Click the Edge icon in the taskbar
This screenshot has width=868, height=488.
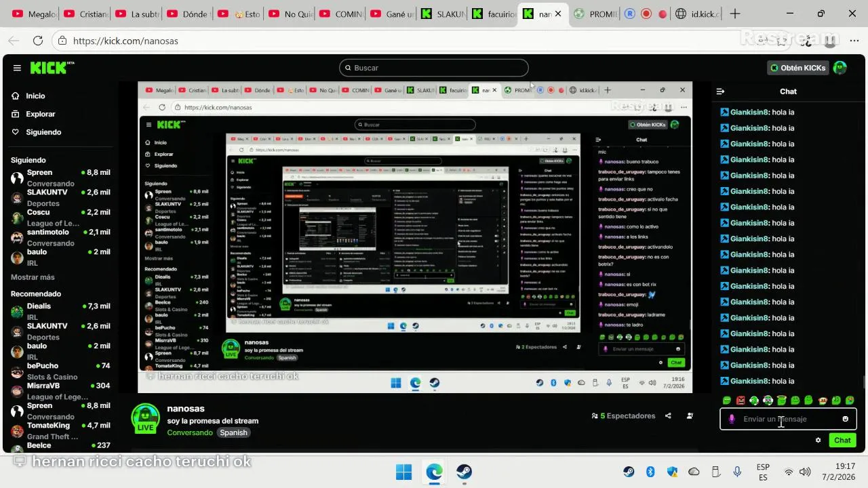[x=434, y=472]
